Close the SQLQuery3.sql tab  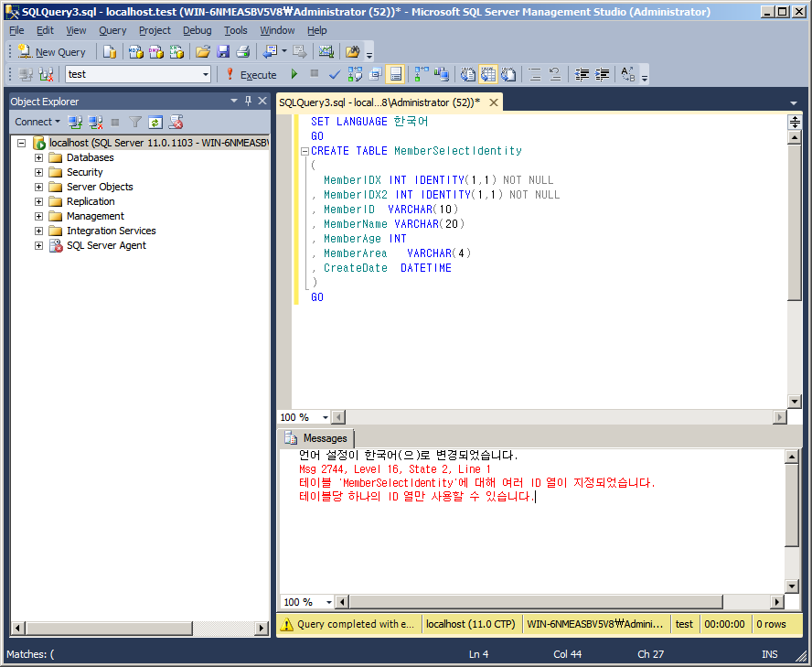[x=494, y=102]
